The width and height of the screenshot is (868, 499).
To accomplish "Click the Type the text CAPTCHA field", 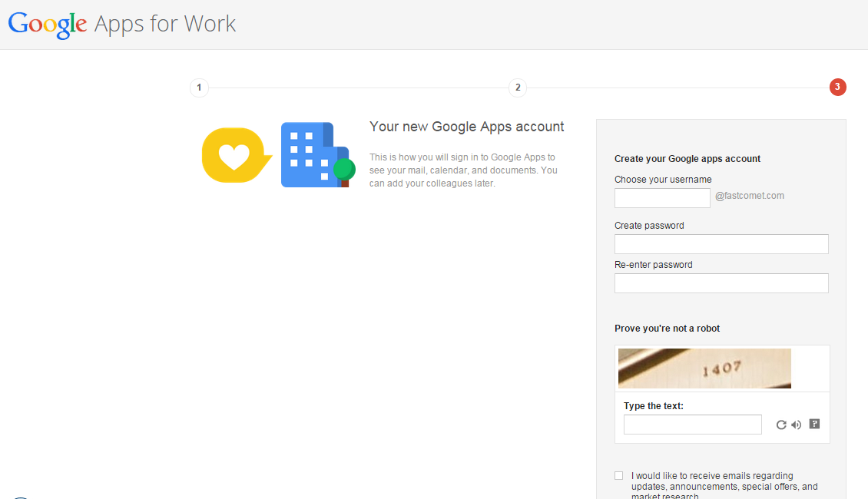I will pyautogui.click(x=691, y=424).
